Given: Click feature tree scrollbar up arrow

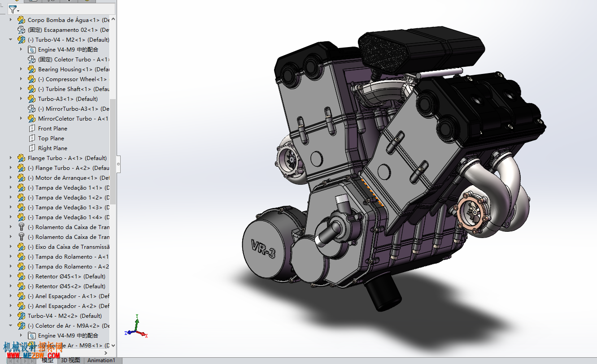Looking at the screenshot, I should (x=113, y=19).
